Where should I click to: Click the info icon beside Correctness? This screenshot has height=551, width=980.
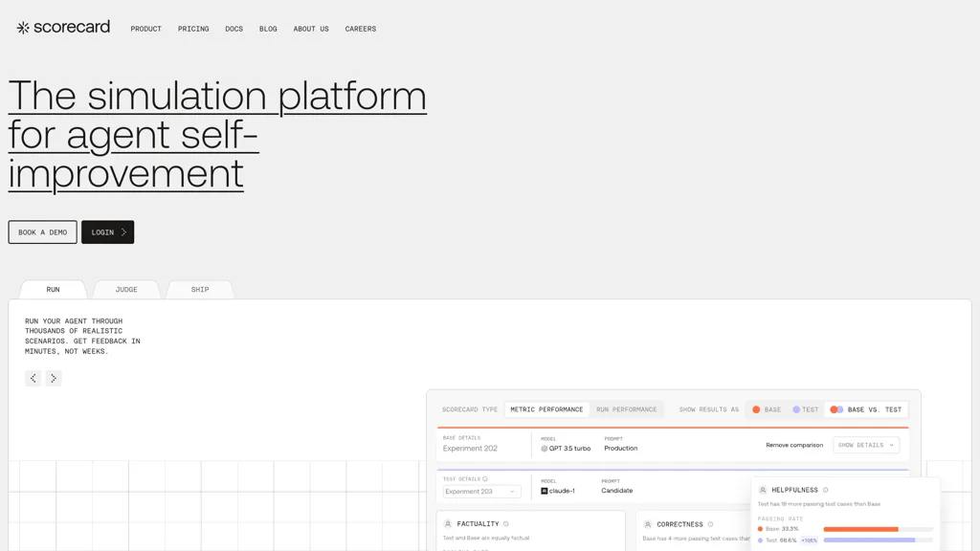tap(710, 524)
